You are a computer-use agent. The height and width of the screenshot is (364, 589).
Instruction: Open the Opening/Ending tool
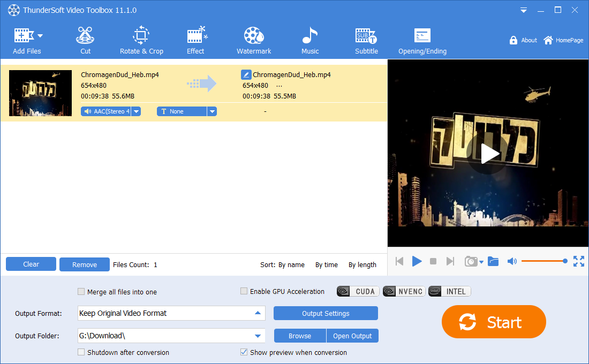422,41
